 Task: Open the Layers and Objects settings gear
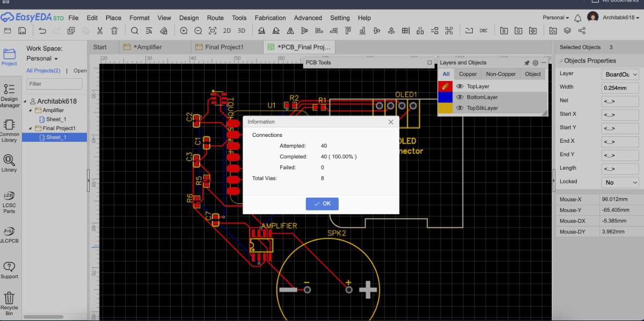[x=535, y=63]
